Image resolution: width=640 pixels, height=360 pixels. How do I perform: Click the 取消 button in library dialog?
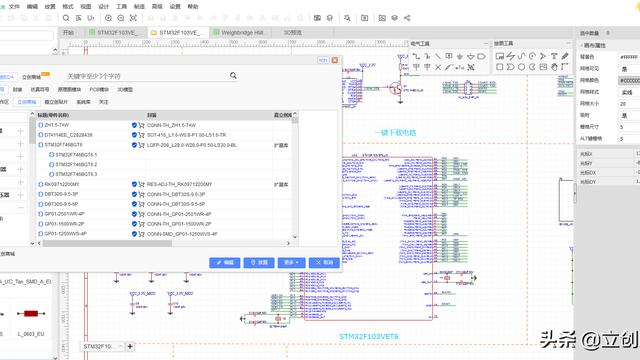tap(324, 262)
